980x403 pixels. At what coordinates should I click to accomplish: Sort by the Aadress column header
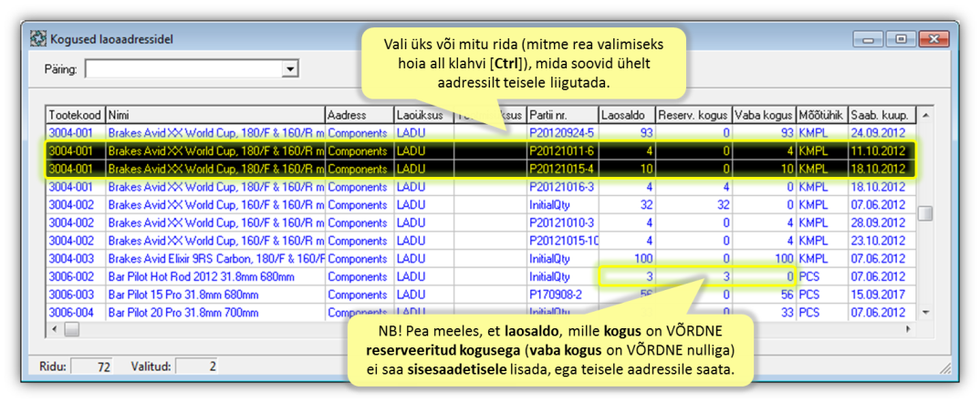point(360,116)
